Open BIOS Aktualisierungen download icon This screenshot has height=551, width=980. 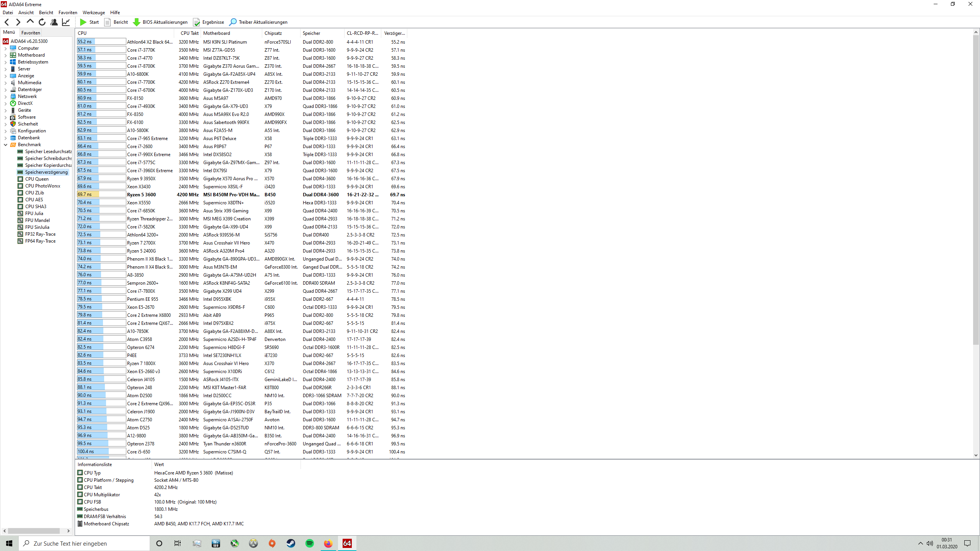coord(137,22)
